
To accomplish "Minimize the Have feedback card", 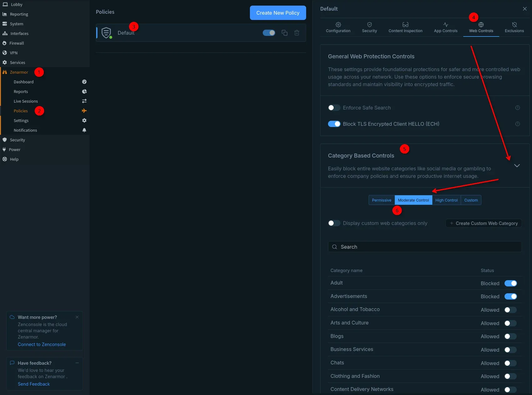I will 77,363.
